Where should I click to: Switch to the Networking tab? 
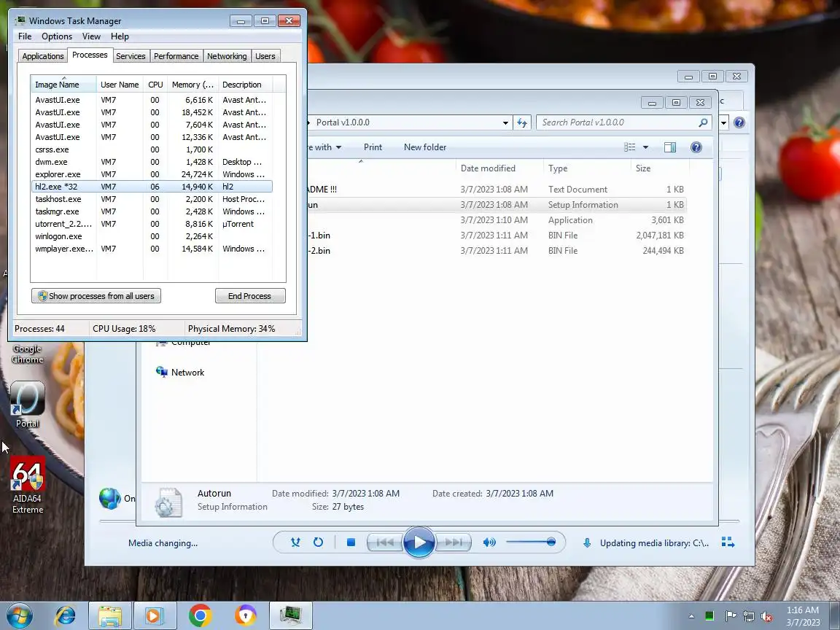227,56
